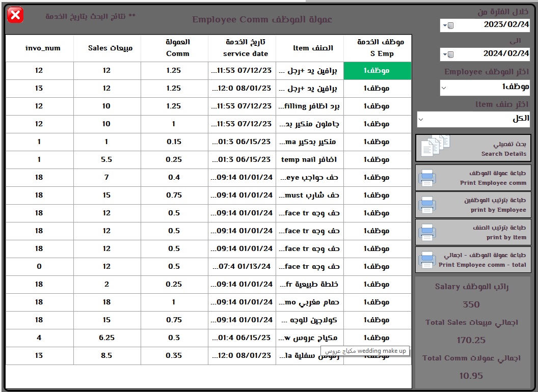Click the invoice number 0 in the 01/13/24 row
Viewport: 538px width, 392px height.
point(40,267)
